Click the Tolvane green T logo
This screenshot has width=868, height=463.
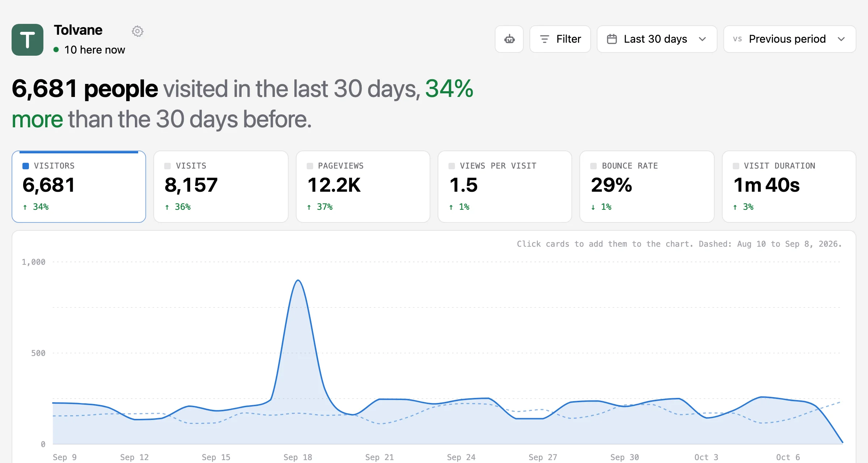[27, 40]
